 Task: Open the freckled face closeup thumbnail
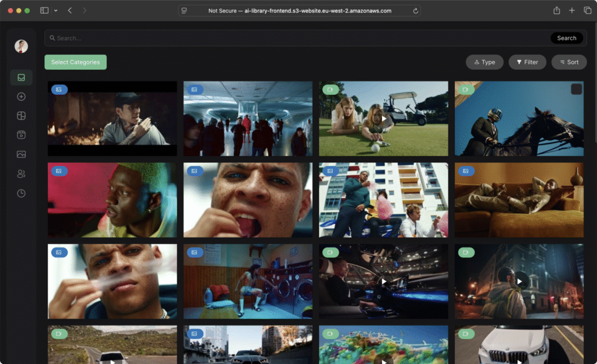tap(248, 200)
